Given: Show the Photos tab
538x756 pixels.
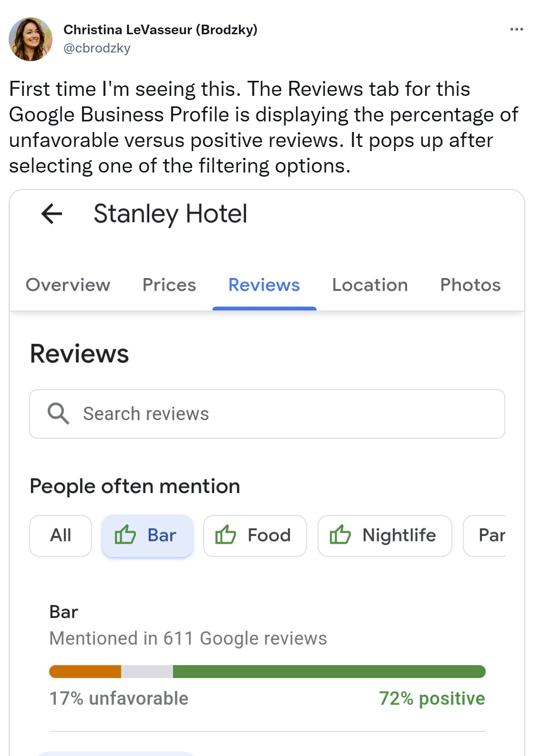Looking at the screenshot, I should (470, 285).
